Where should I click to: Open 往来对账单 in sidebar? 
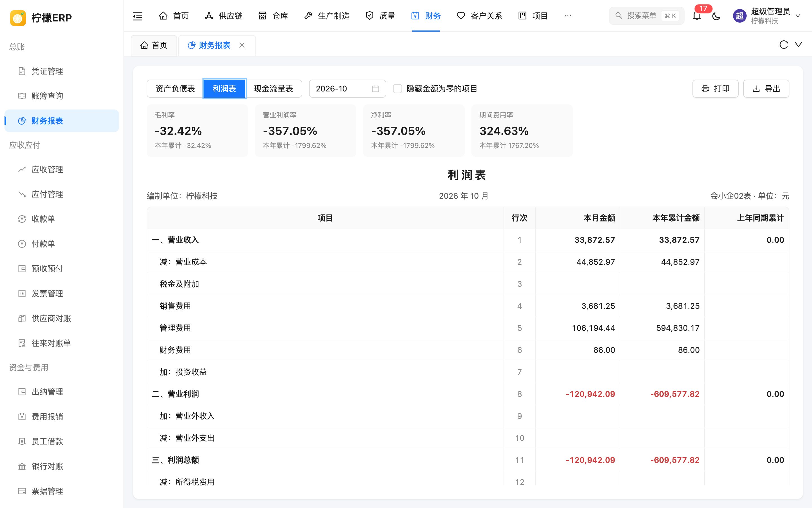pos(62,343)
